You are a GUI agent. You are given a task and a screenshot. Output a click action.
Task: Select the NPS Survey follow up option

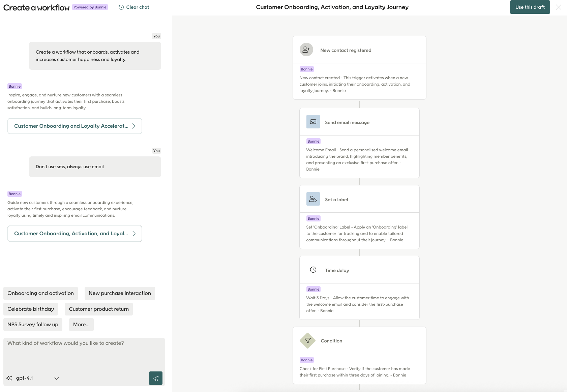click(x=33, y=324)
